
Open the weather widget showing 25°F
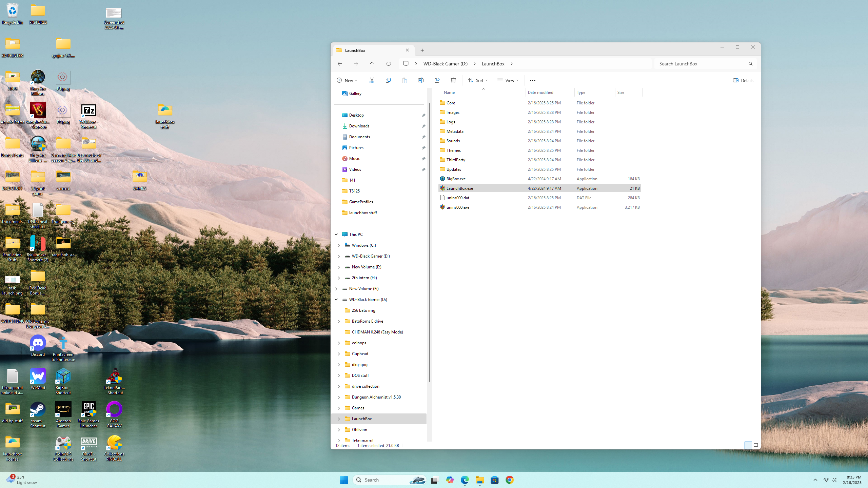(22, 480)
